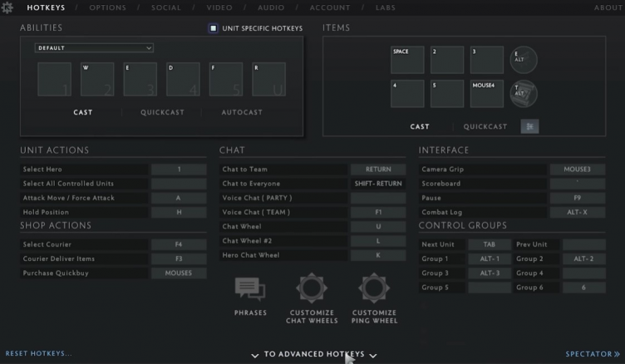This screenshot has width=625, height=364.
Task: Click the Spectator double-arrow link
Action: pos(593,354)
